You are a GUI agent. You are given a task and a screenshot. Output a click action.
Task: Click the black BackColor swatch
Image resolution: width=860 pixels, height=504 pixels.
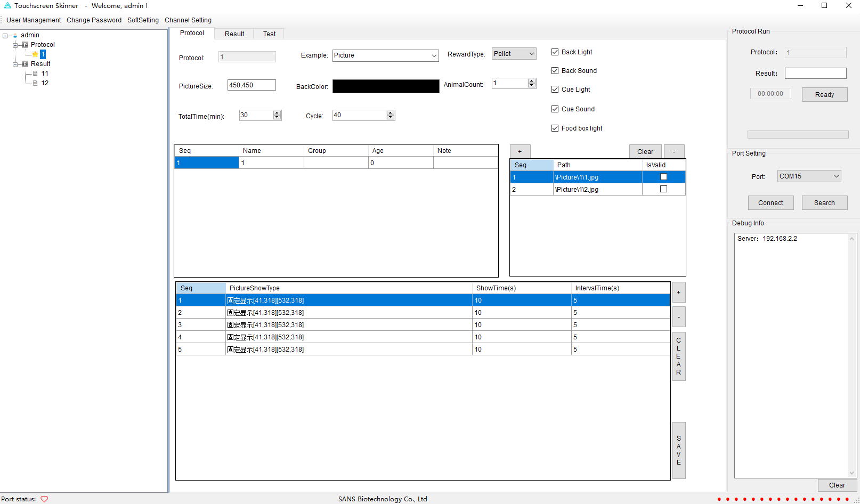(x=386, y=86)
